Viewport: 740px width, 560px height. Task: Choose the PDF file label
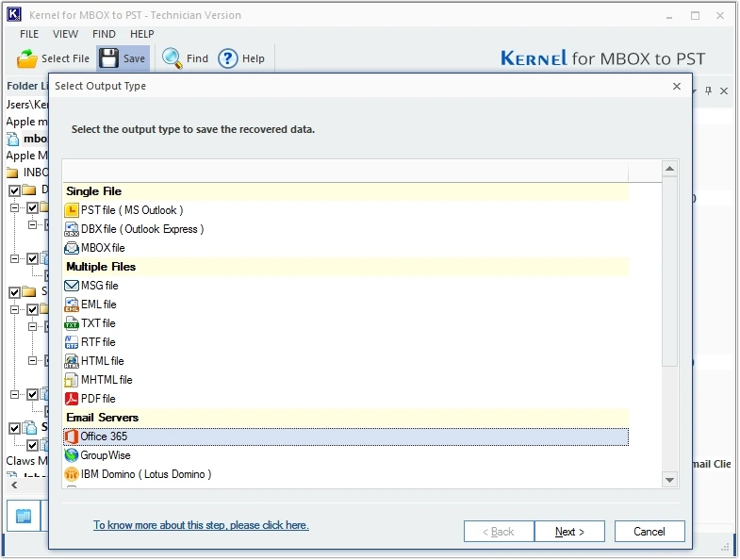(98, 399)
